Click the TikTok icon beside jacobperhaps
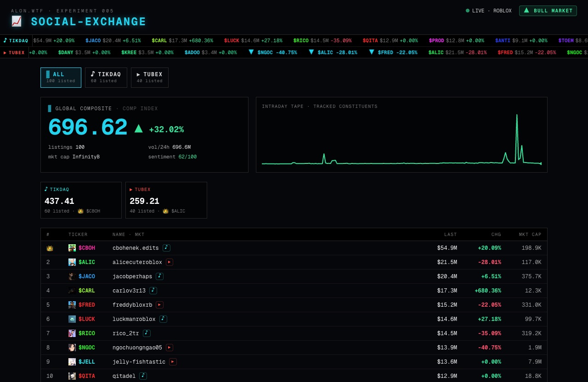 tap(159, 276)
